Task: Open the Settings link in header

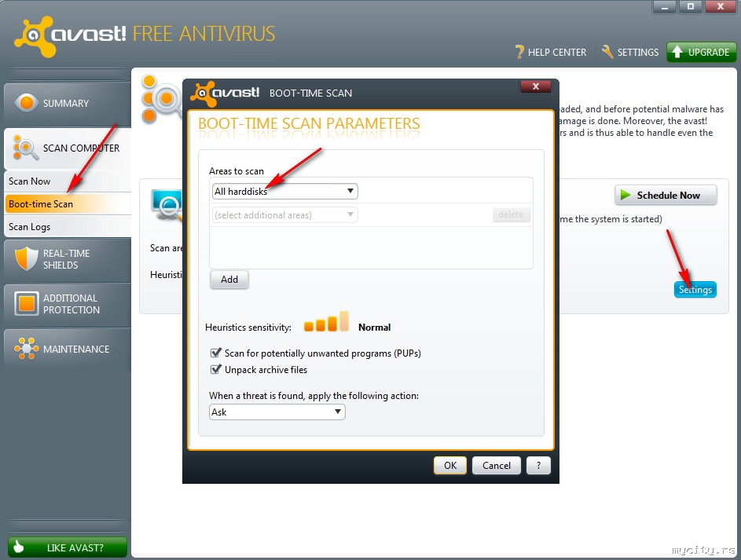Action: (x=630, y=52)
